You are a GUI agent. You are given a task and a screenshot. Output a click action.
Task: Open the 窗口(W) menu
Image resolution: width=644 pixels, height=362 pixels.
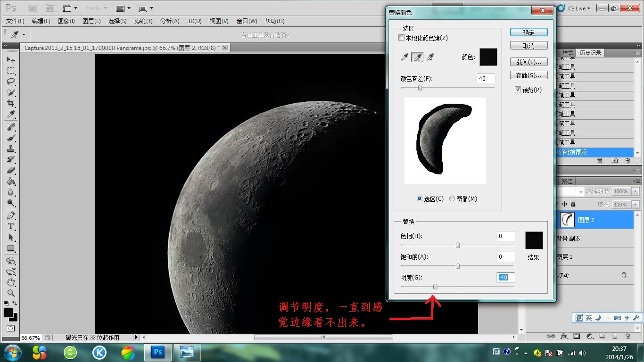[x=247, y=21]
